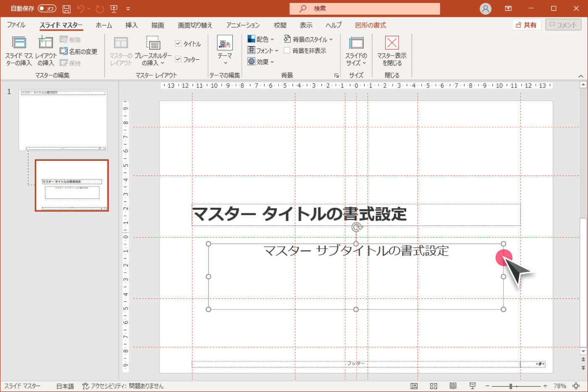This screenshot has height=392, width=588.
Task: Switch to the Home (ホーム) tab
Action: coord(104,25)
